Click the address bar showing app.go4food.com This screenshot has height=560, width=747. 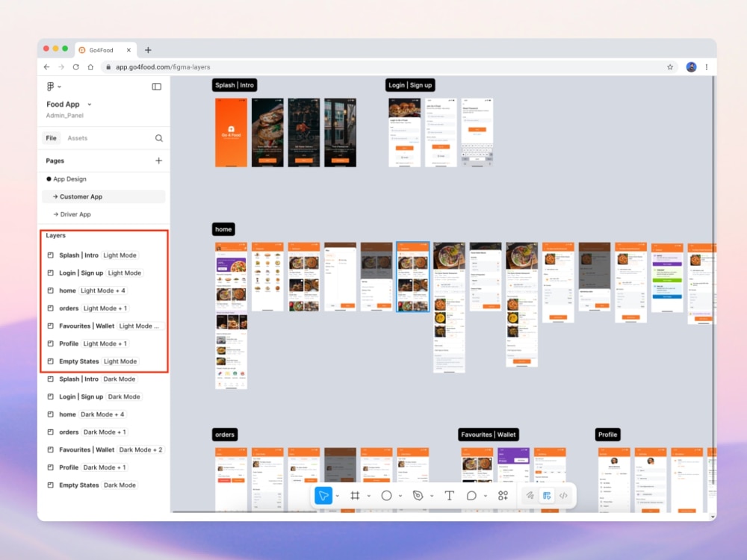click(391, 67)
